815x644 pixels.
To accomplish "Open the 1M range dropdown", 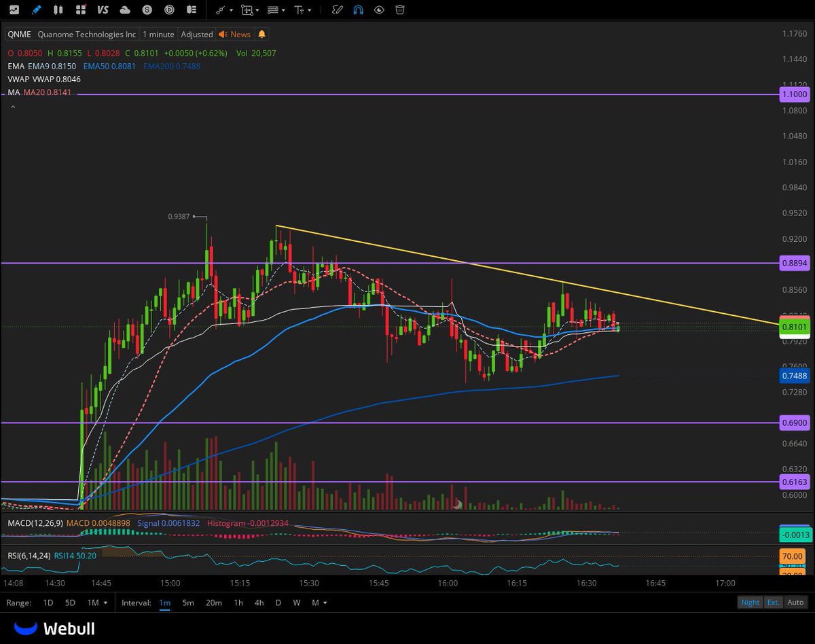I will click(x=96, y=603).
